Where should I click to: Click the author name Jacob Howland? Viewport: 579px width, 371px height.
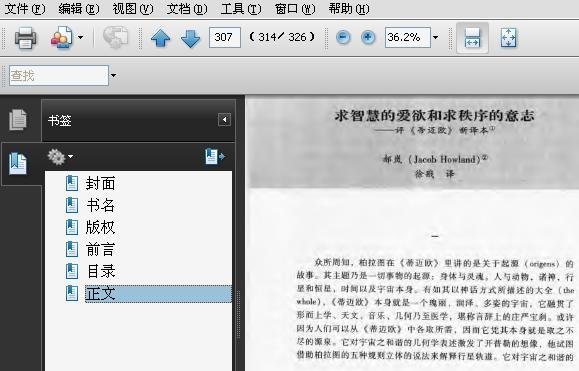click(x=446, y=159)
